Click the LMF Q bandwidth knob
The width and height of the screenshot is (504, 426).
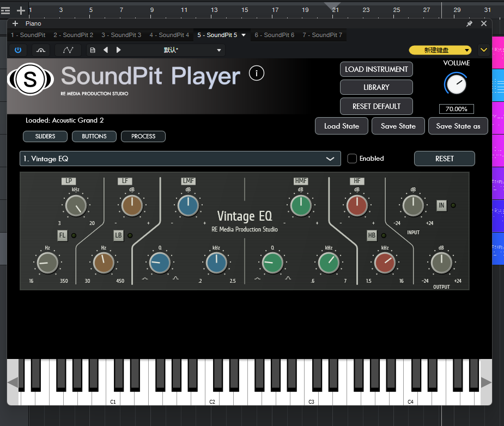coord(160,263)
